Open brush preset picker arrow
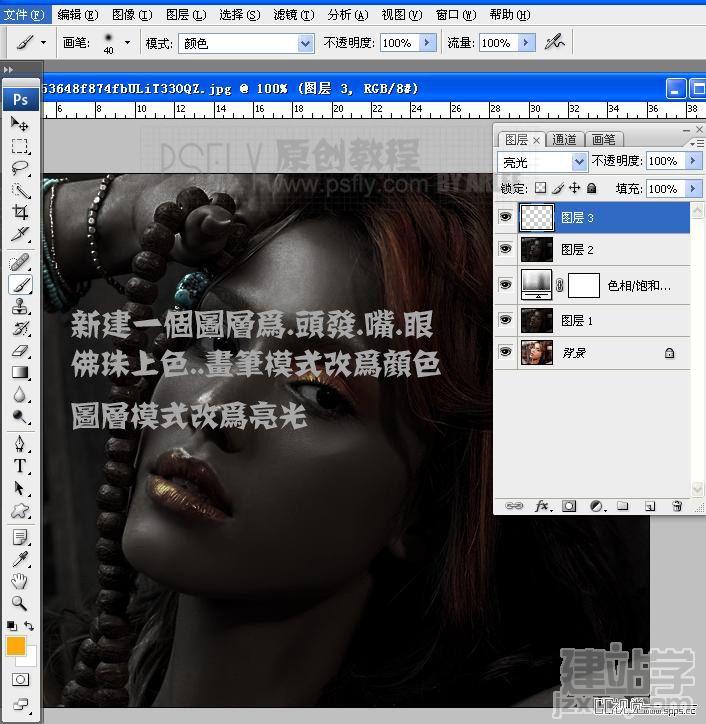 127,43
